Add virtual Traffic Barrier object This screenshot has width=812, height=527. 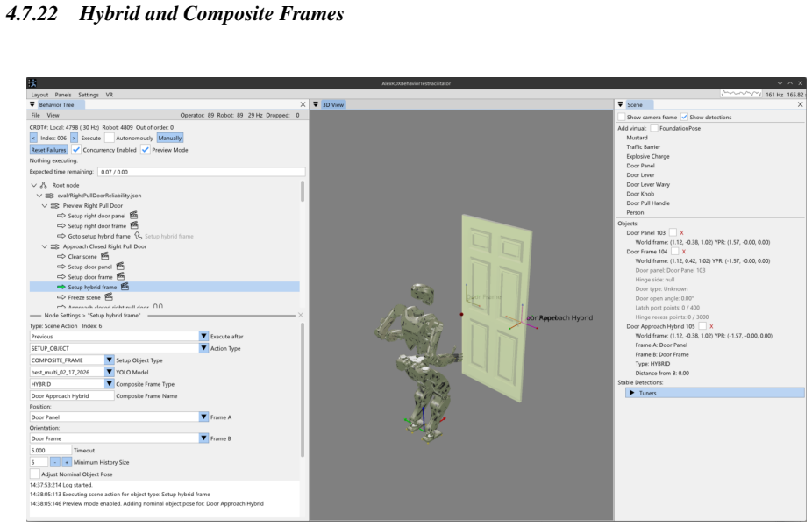[643, 147]
